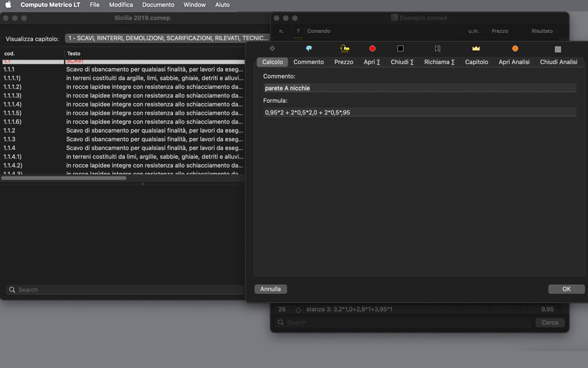
Task: Focus the Search field in Esempio window
Action: pyautogui.click(x=403, y=323)
